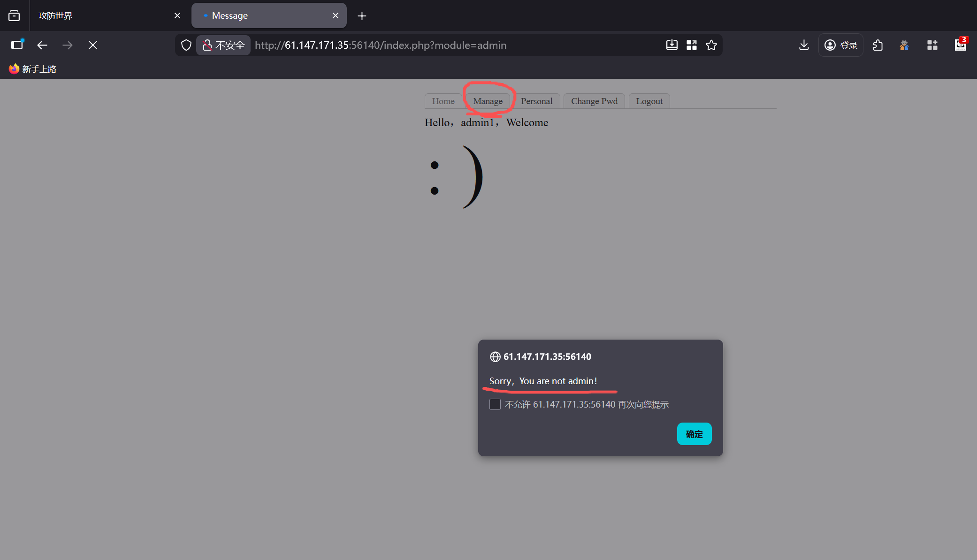Open the extensions puzzle icon
Viewport: 977px width, 560px height.
pyautogui.click(x=878, y=45)
